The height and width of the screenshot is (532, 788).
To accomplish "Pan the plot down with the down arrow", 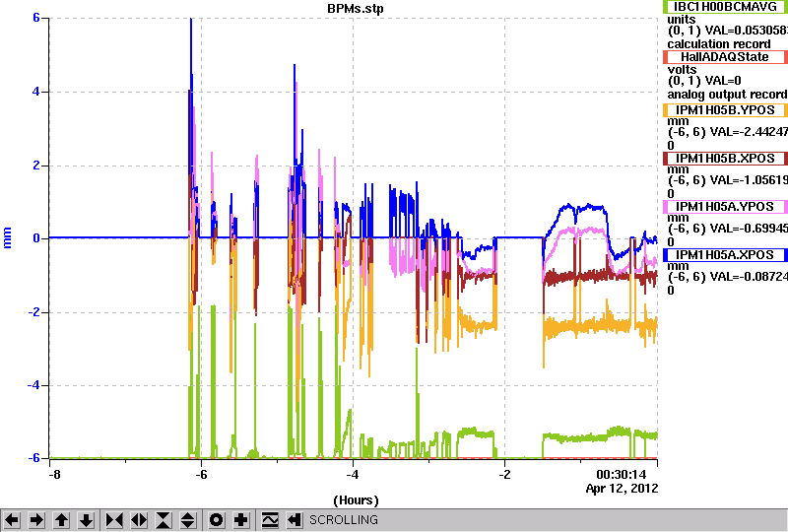I will coord(86,520).
